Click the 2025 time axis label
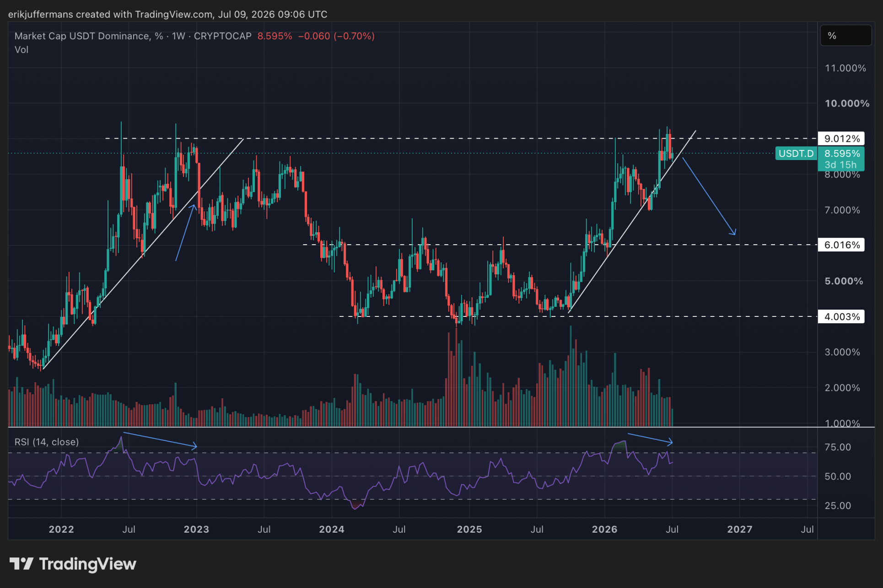The width and height of the screenshot is (883, 588). pos(469,529)
